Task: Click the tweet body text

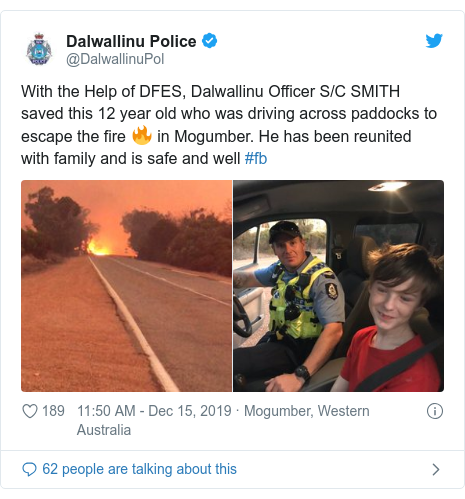Action: click(229, 125)
